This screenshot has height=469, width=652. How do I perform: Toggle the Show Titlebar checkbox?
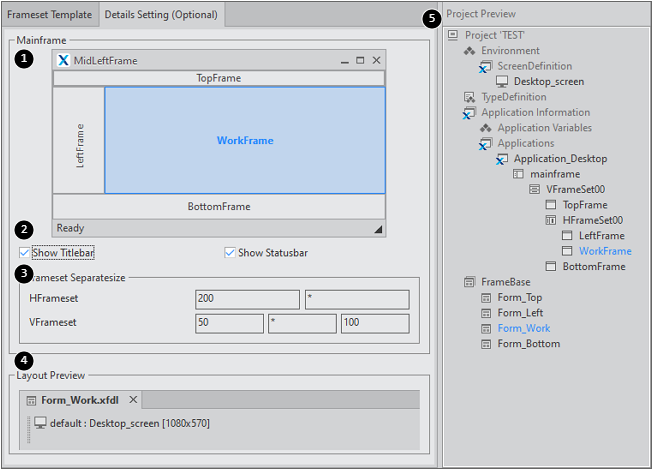[x=25, y=252]
